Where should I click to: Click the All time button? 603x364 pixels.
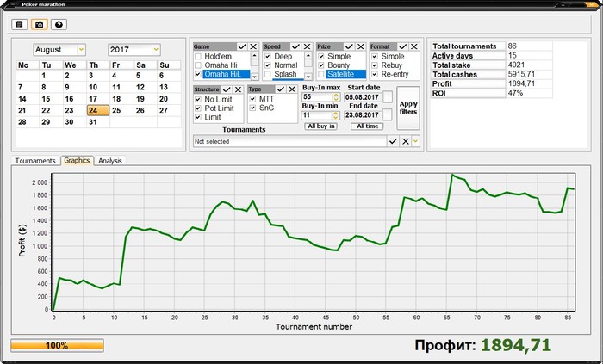click(367, 126)
